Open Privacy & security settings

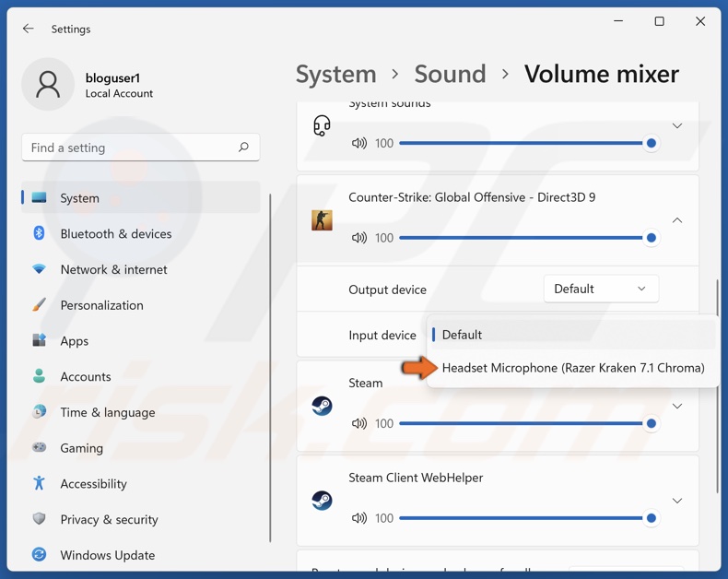point(141,519)
